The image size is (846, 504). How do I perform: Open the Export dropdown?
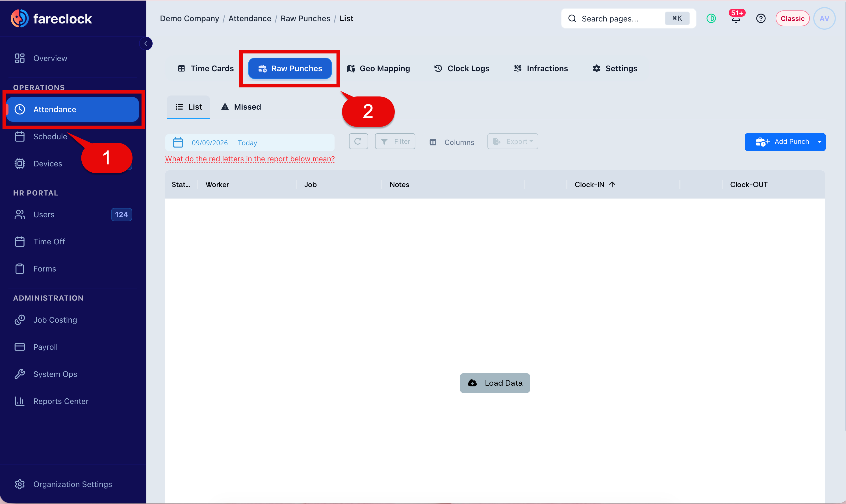(513, 141)
